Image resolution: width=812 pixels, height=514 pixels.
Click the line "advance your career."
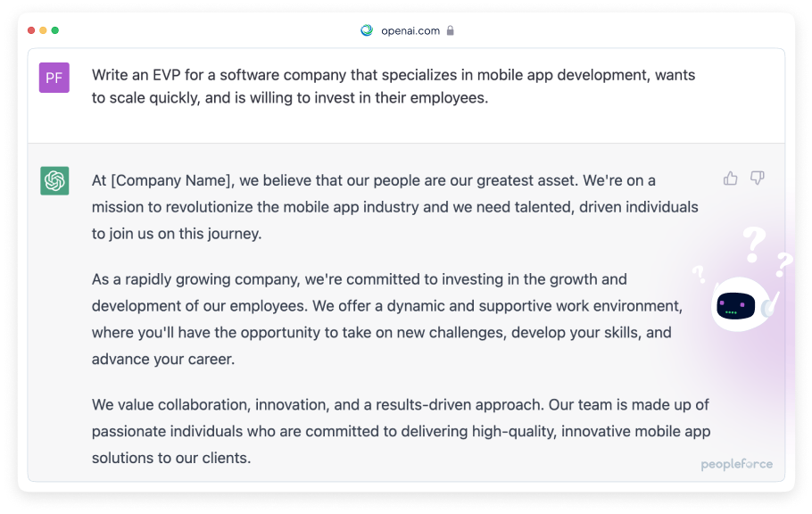pyautogui.click(x=163, y=359)
